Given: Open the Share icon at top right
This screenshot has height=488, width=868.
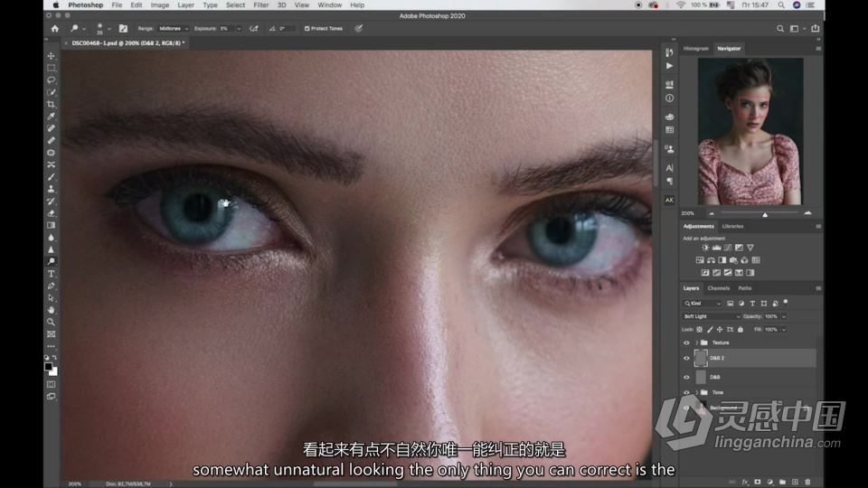Looking at the screenshot, I should (816, 28).
